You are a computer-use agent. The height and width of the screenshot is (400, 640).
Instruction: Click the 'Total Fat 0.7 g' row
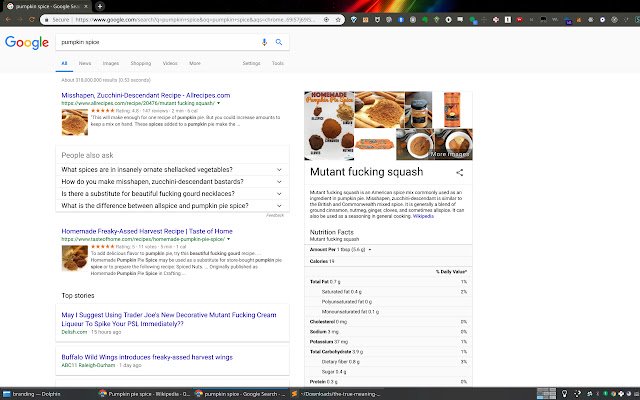coord(388,282)
